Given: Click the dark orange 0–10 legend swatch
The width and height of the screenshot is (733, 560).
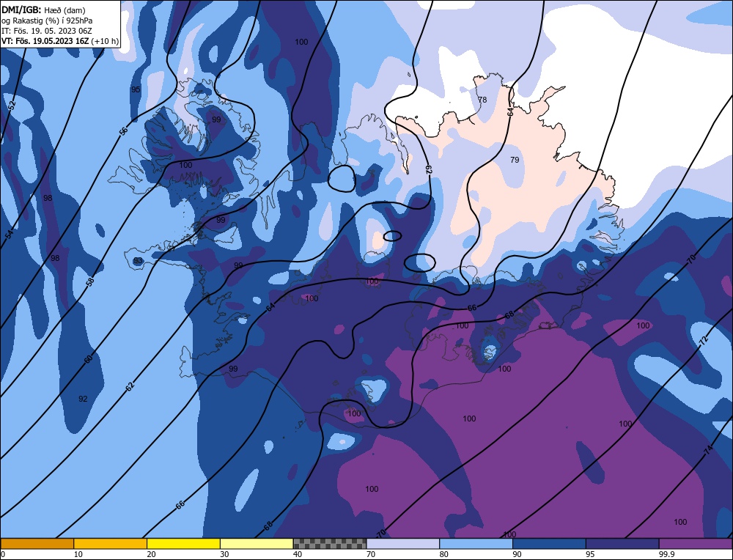Looking at the screenshot, I should [37, 543].
